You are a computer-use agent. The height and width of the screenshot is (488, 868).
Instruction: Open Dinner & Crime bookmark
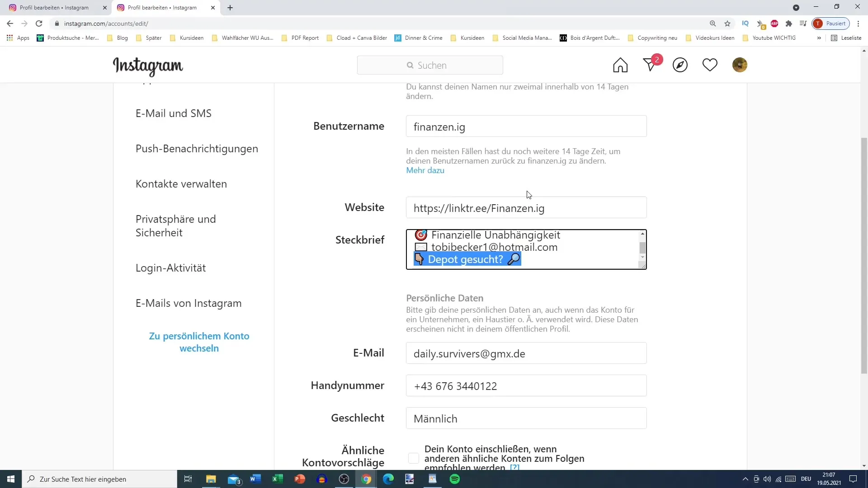click(x=419, y=38)
